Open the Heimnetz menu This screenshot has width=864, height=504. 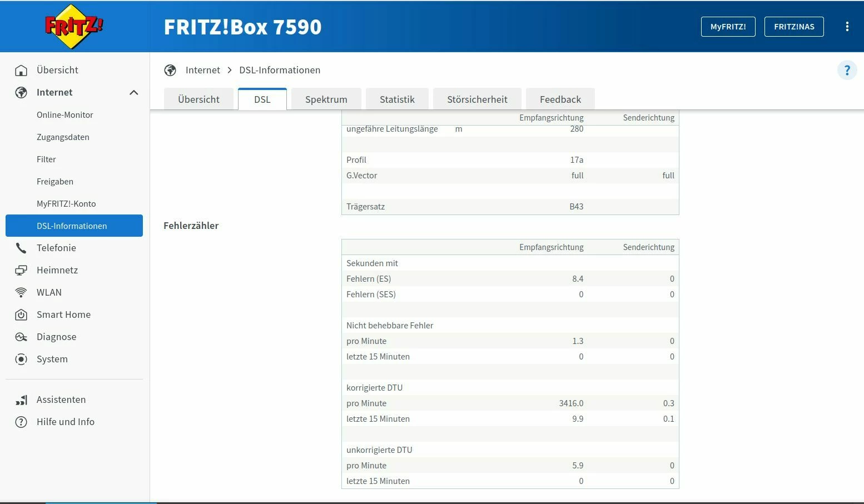tap(57, 270)
